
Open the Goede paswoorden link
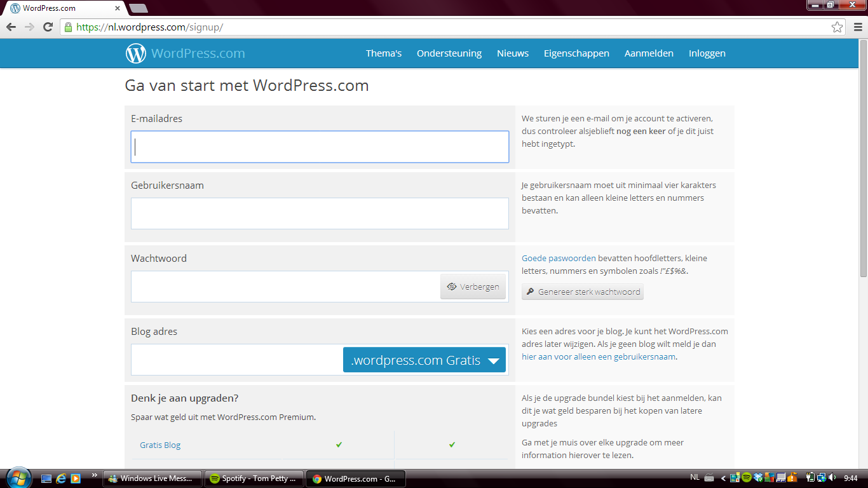click(559, 259)
